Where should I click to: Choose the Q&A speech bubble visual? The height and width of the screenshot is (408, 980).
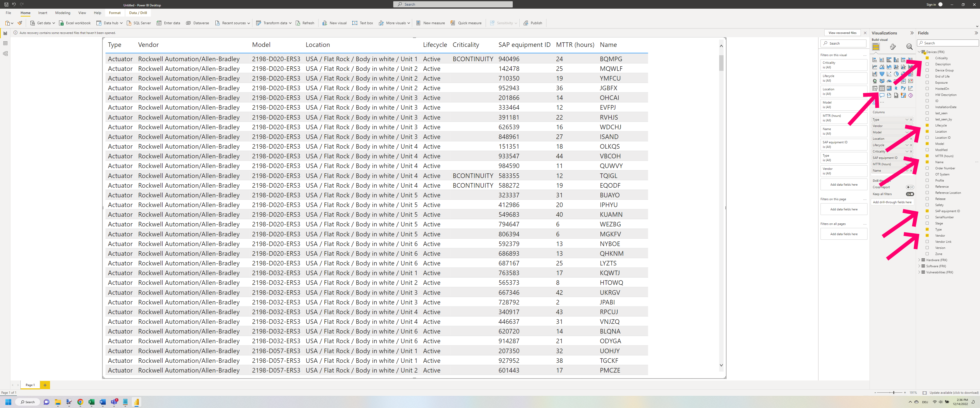click(882, 95)
